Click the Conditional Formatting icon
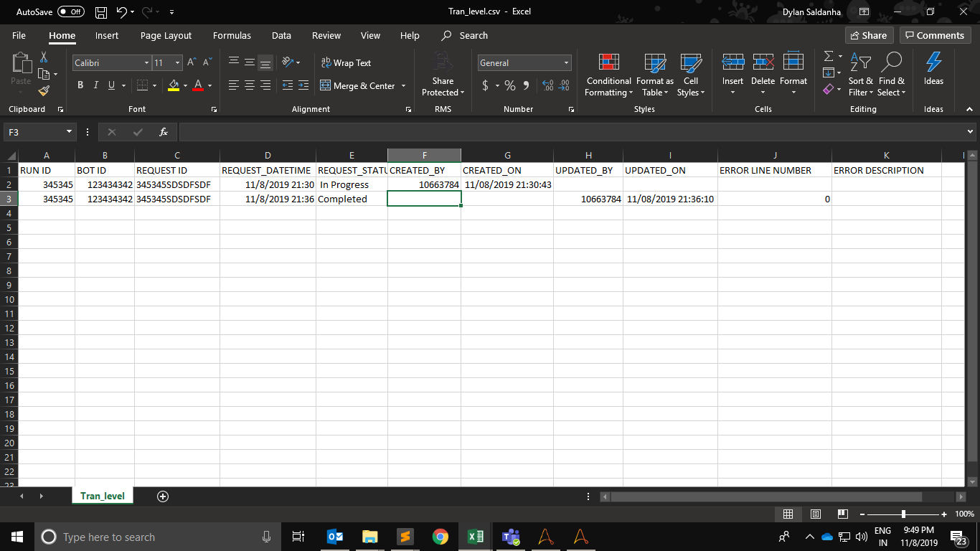The width and height of the screenshot is (980, 551). 608,75
